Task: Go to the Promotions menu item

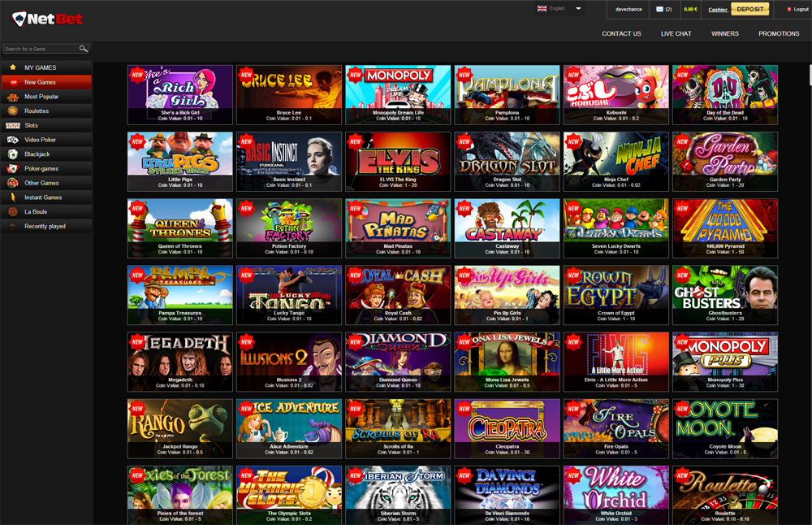Action: coord(779,33)
